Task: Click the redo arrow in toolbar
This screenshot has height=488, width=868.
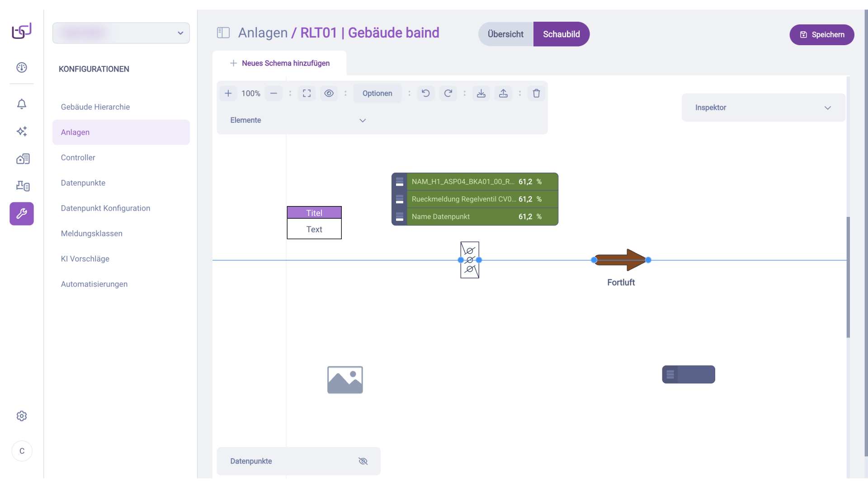Action: (x=448, y=93)
